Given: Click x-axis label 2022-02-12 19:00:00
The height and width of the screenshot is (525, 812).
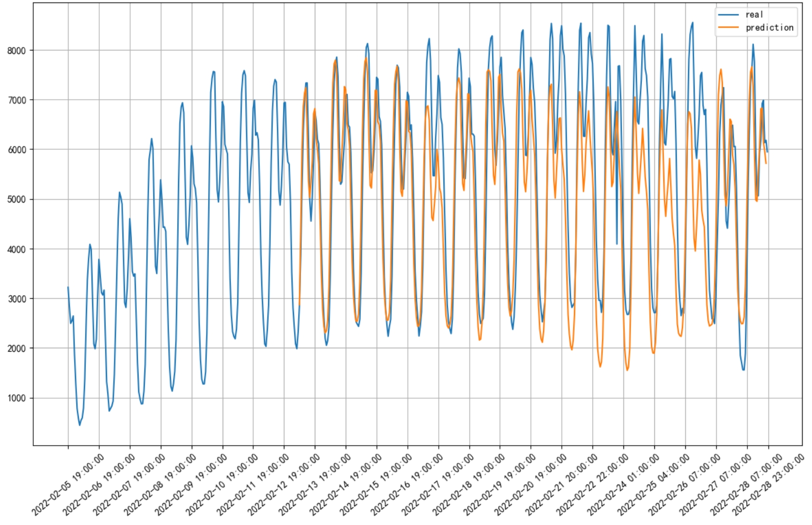Looking at the screenshot, I should (x=284, y=485).
